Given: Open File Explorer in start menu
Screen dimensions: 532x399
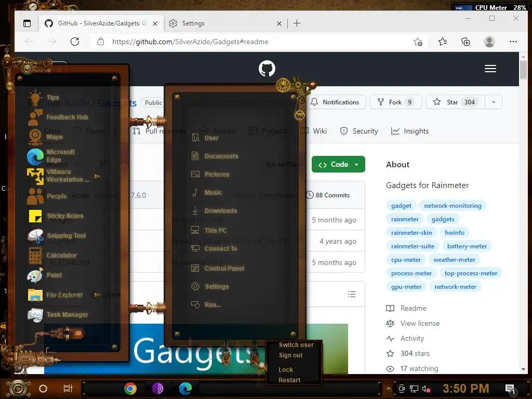Looking at the screenshot, I should 56,295.
